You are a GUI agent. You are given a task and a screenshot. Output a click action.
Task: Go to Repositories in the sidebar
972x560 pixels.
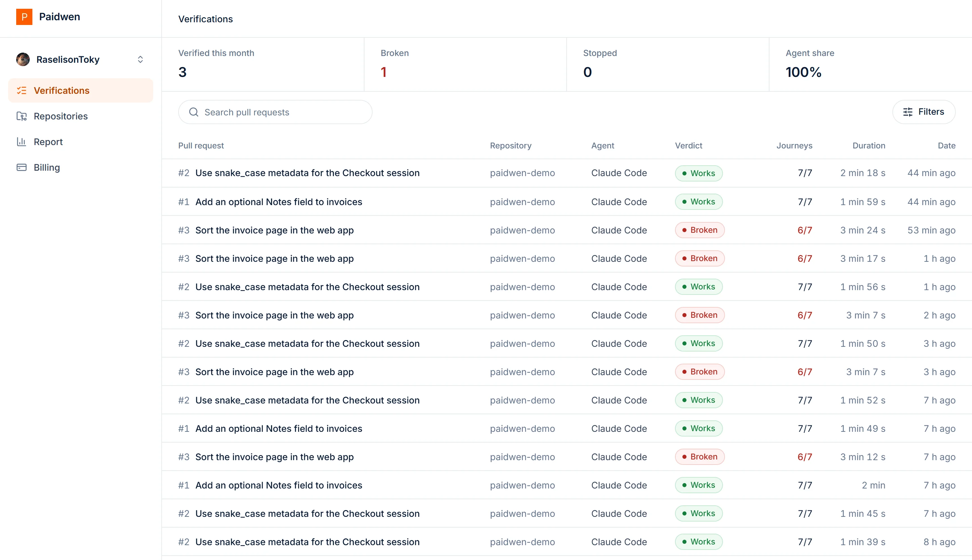(81, 116)
